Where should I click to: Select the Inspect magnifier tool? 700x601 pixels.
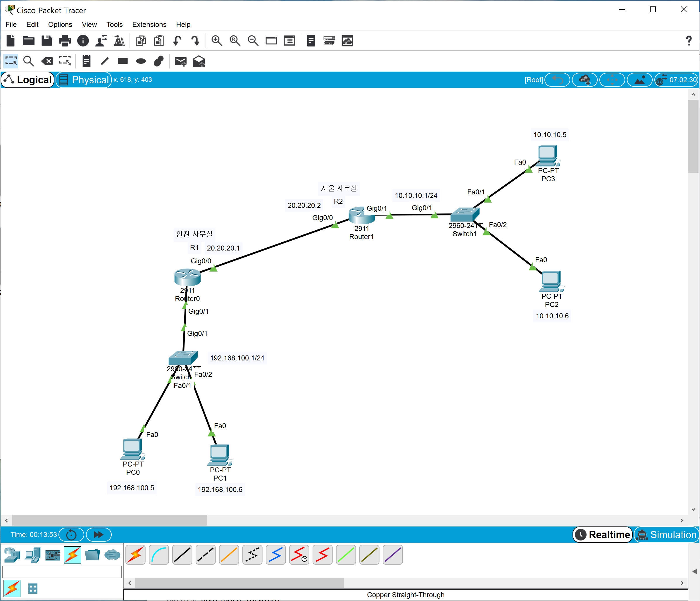click(29, 61)
